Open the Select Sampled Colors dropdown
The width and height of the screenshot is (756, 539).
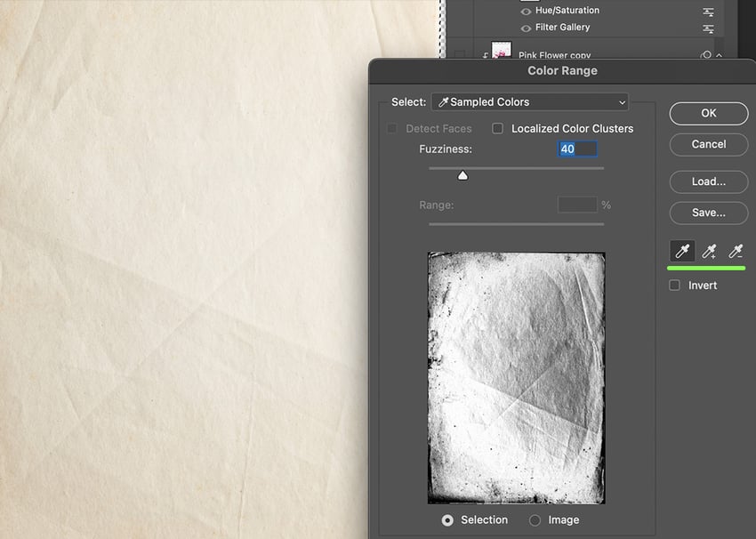pyautogui.click(x=530, y=102)
